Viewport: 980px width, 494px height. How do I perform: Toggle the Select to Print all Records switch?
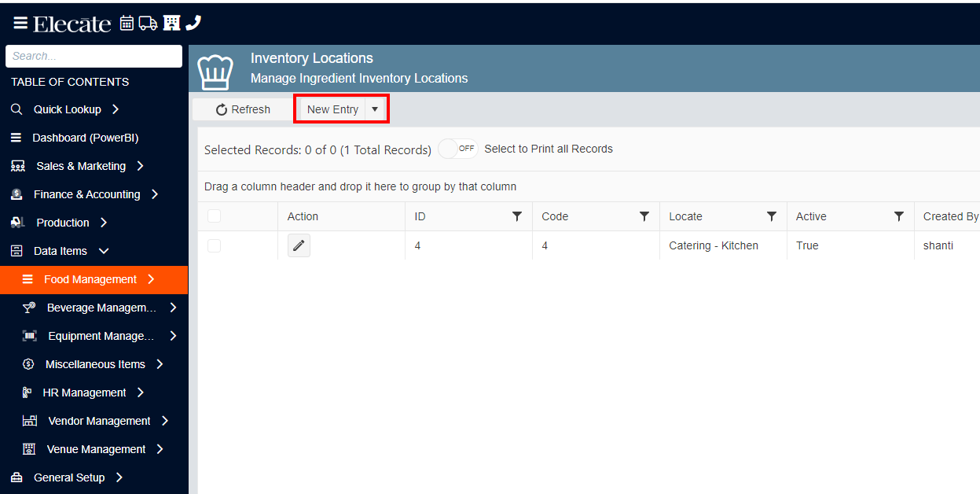point(458,149)
